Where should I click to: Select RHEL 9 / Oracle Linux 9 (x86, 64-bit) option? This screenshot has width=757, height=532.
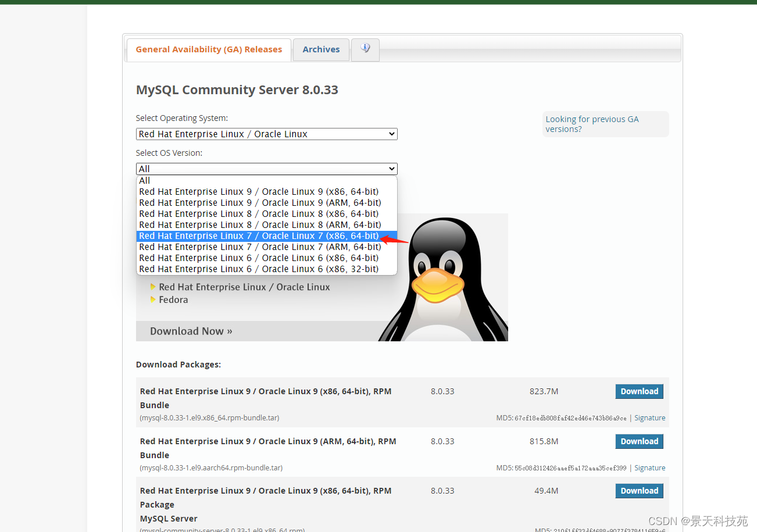click(x=267, y=192)
